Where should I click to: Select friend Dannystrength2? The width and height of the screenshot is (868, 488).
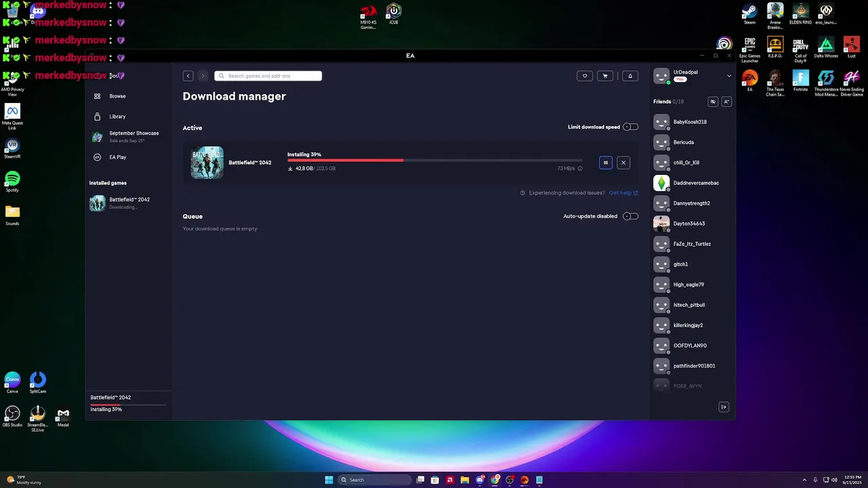coord(692,203)
